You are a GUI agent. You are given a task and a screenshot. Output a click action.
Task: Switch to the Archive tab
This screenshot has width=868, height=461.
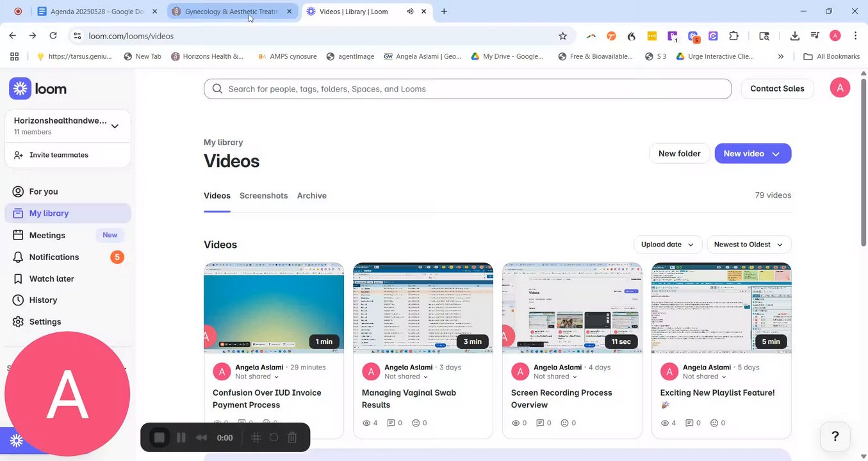tap(312, 196)
